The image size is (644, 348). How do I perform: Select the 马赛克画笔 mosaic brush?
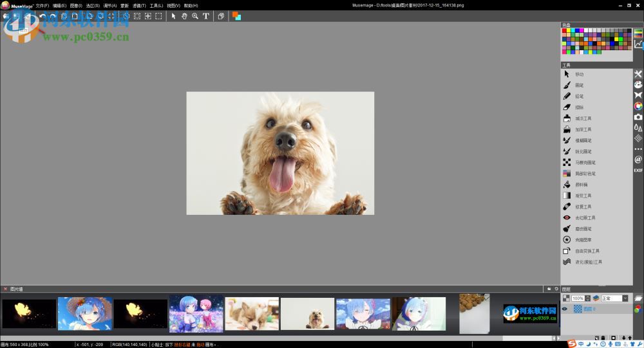578,162
